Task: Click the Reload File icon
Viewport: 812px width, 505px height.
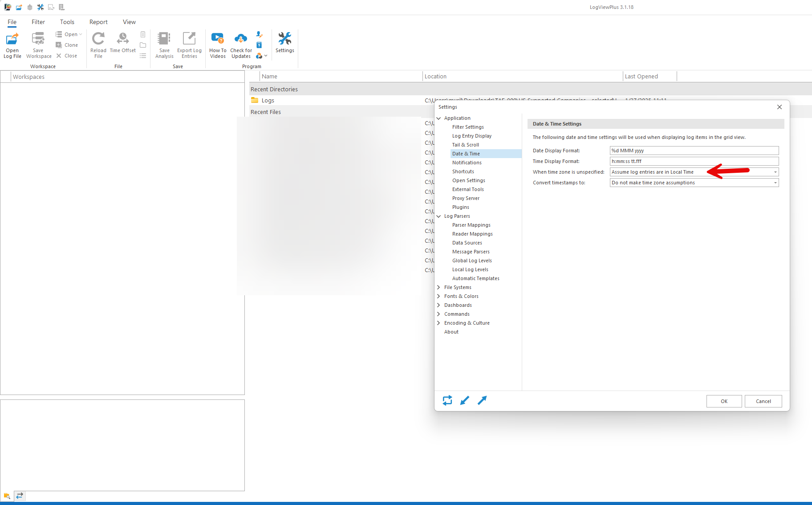Action: click(98, 39)
